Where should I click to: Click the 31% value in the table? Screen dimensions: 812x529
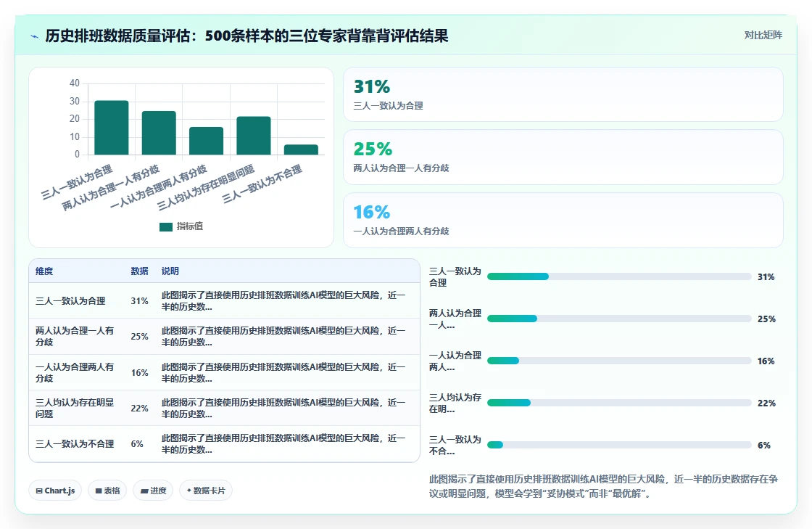(x=139, y=301)
